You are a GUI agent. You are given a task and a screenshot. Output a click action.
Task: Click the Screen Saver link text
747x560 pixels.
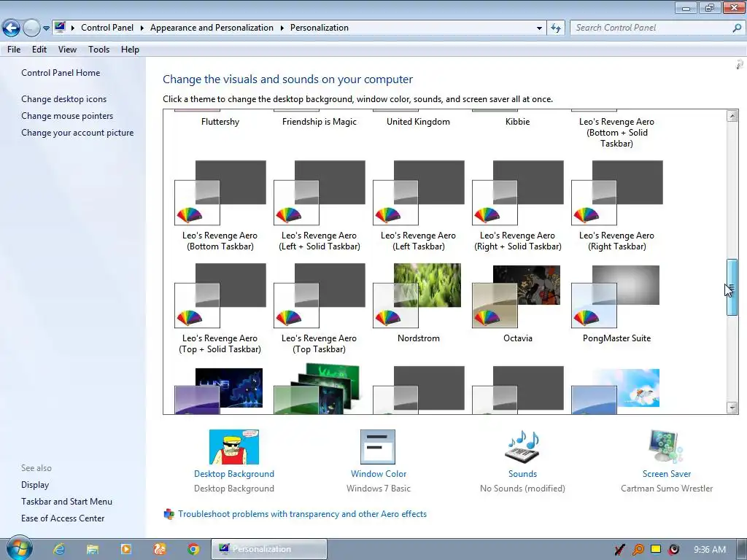[x=667, y=474]
